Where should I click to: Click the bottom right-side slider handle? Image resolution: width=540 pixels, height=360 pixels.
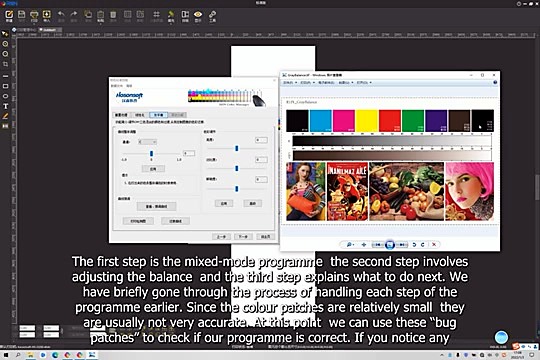(237, 188)
